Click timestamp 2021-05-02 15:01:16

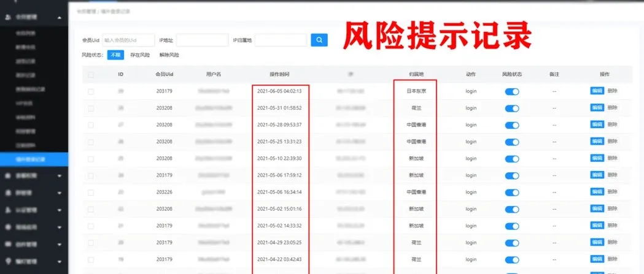[279, 209]
